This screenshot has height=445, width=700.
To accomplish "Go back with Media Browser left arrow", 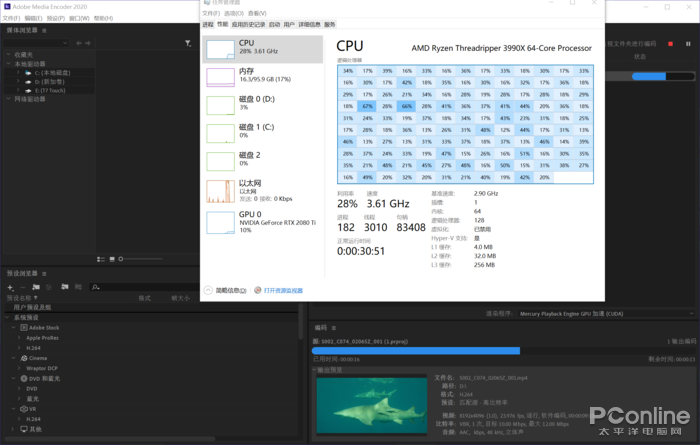I will tap(79, 43).
